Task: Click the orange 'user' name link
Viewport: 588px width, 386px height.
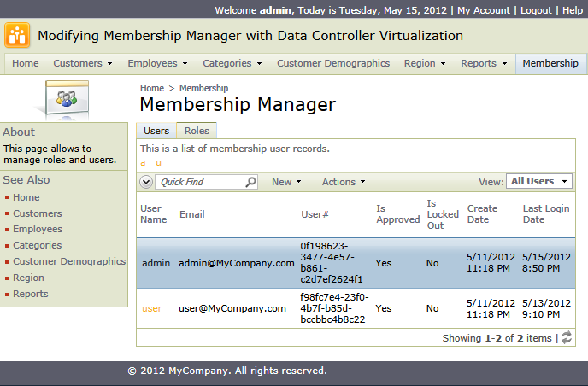Action: (x=151, y=308)
